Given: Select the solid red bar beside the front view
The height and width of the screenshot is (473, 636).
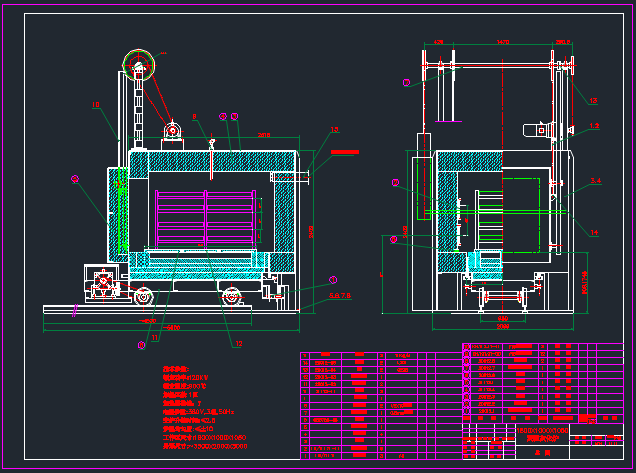Looking at the screenshot, I should coord(344,152).
